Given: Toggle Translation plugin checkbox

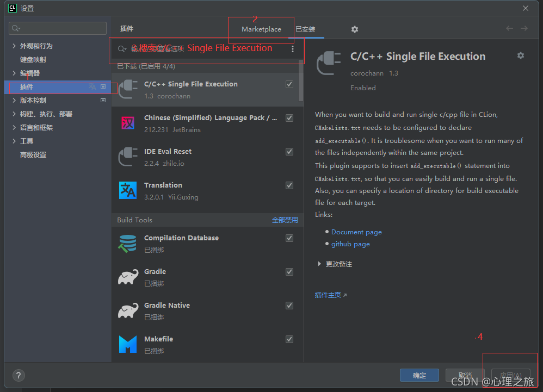Looking at the screenshot, I should (x=289, y=185).
